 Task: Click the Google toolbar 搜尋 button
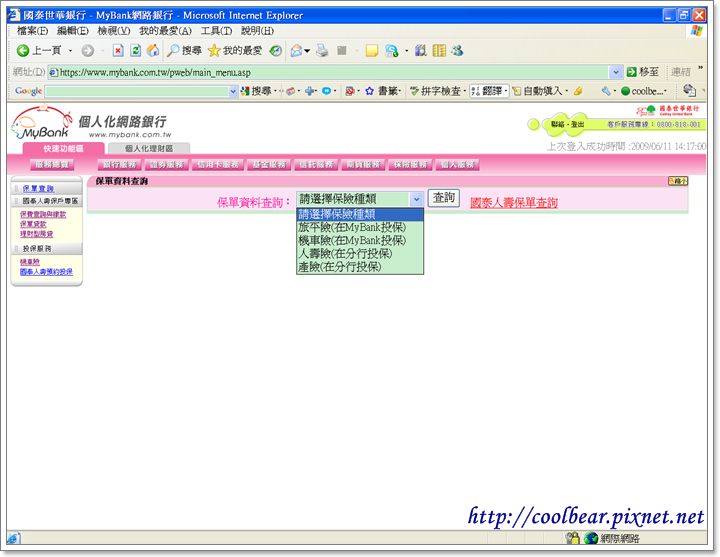(x=256, y=91)
